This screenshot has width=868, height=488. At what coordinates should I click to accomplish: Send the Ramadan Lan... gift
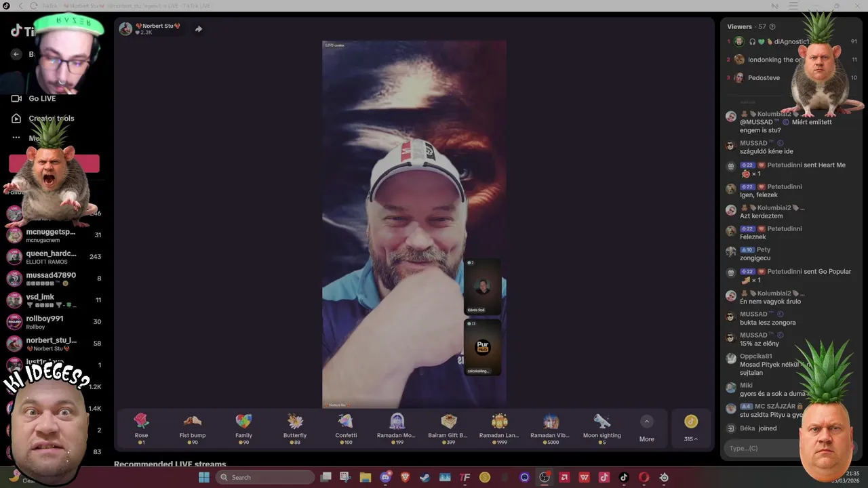(500, 428)
